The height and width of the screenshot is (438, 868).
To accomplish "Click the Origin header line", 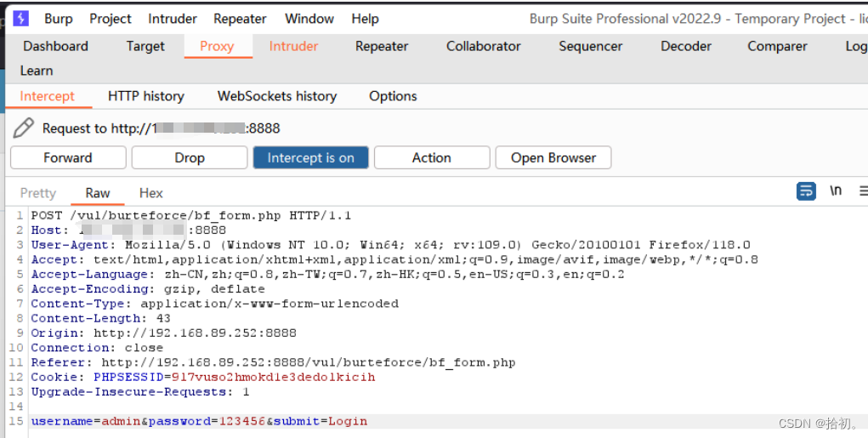I will [x=163, y=333].
